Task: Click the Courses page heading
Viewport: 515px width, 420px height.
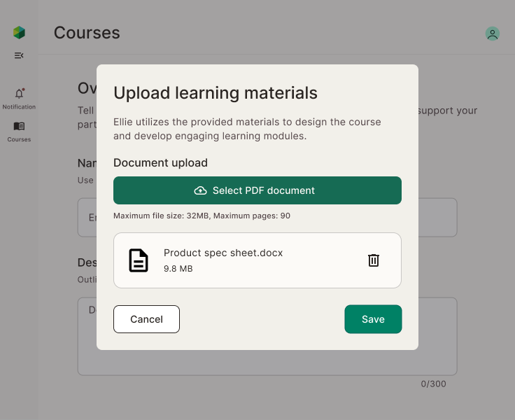Action: (x=87, y=33)
